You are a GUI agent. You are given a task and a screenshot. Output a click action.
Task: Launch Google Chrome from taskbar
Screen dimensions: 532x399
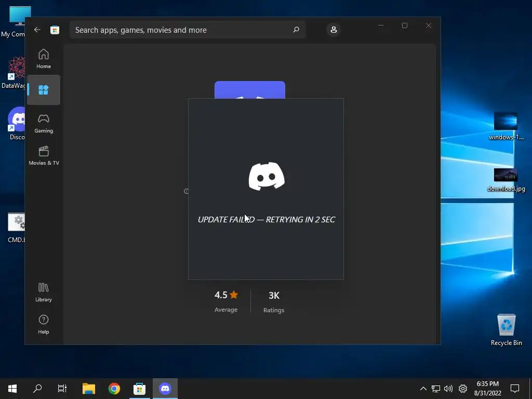[114, 389]
